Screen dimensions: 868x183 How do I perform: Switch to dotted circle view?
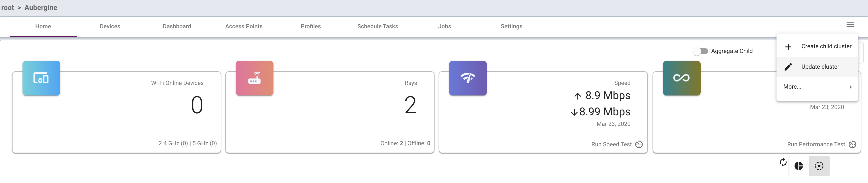coord(819,166)
